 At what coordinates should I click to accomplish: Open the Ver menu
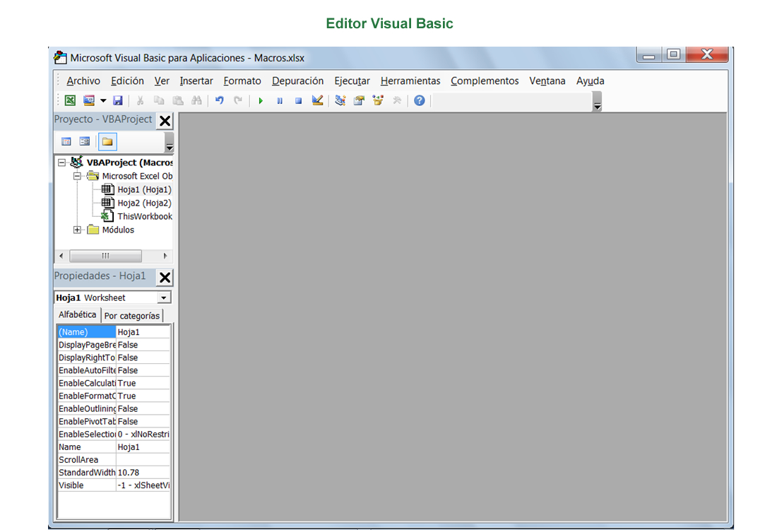tap(162, 81)
